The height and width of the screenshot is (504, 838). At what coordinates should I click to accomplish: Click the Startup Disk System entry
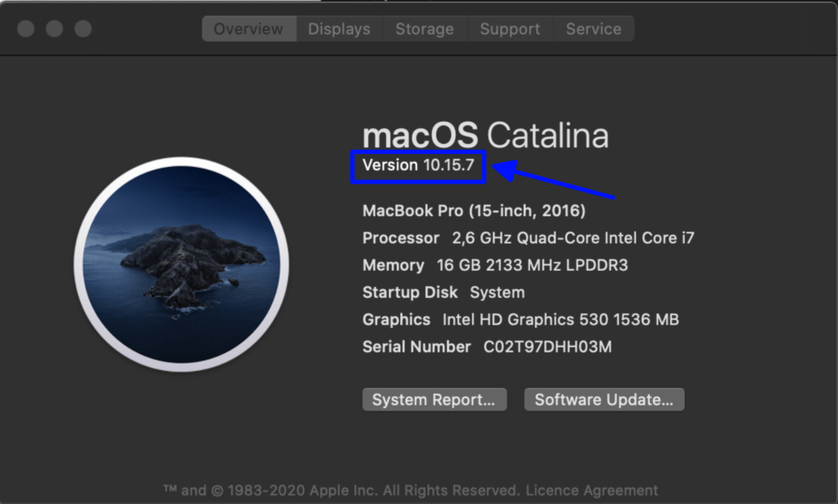[x=444, y=292]
